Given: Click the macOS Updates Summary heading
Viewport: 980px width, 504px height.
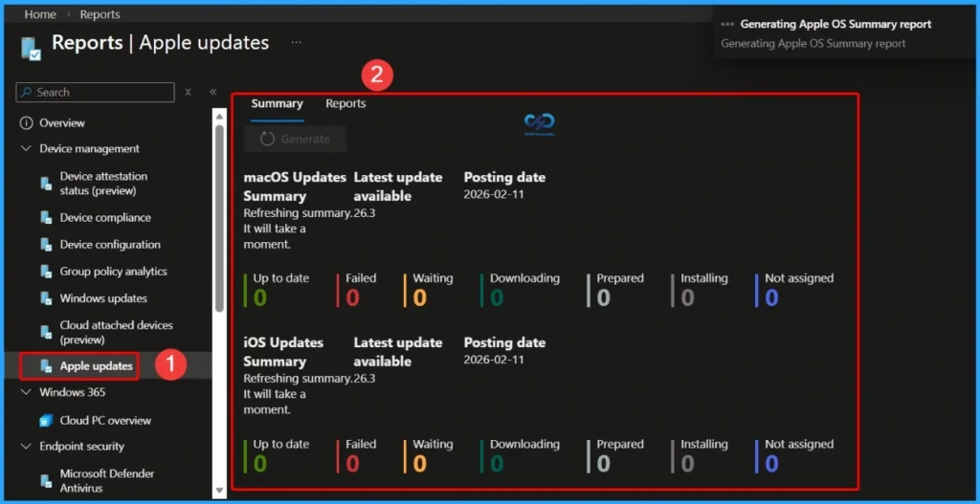Looking at the screenshot, I should pyautogui.click(x=295, y=186).
